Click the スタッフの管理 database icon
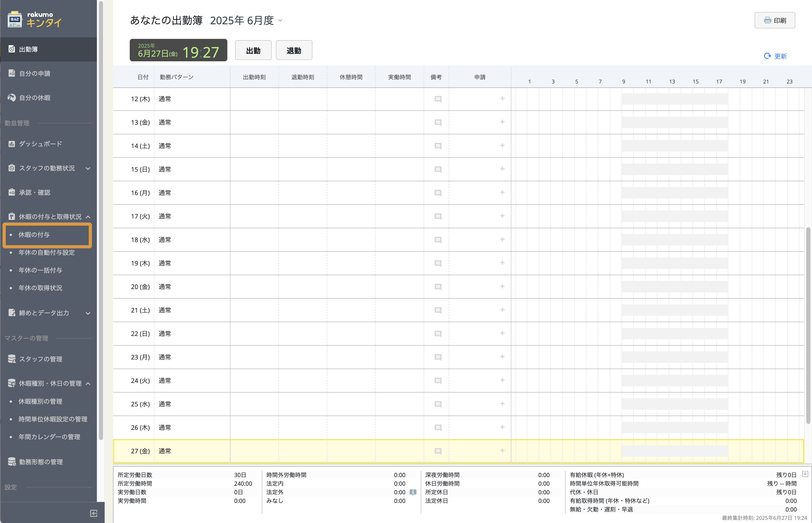This screenshot has height=523, width=812. click(11, 359)
